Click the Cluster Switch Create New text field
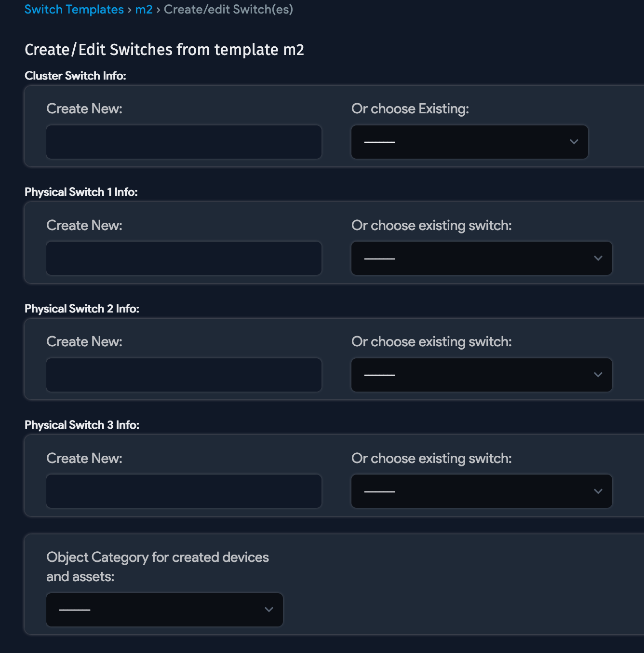 (184, 142)
